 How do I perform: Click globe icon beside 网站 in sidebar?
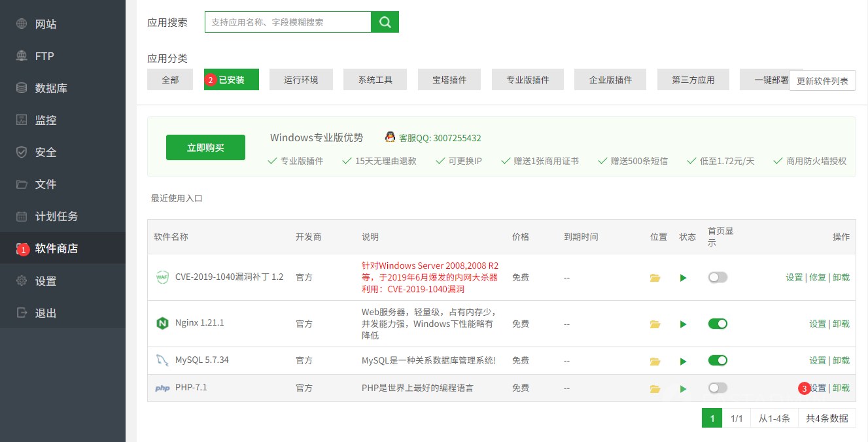[22, 24]
